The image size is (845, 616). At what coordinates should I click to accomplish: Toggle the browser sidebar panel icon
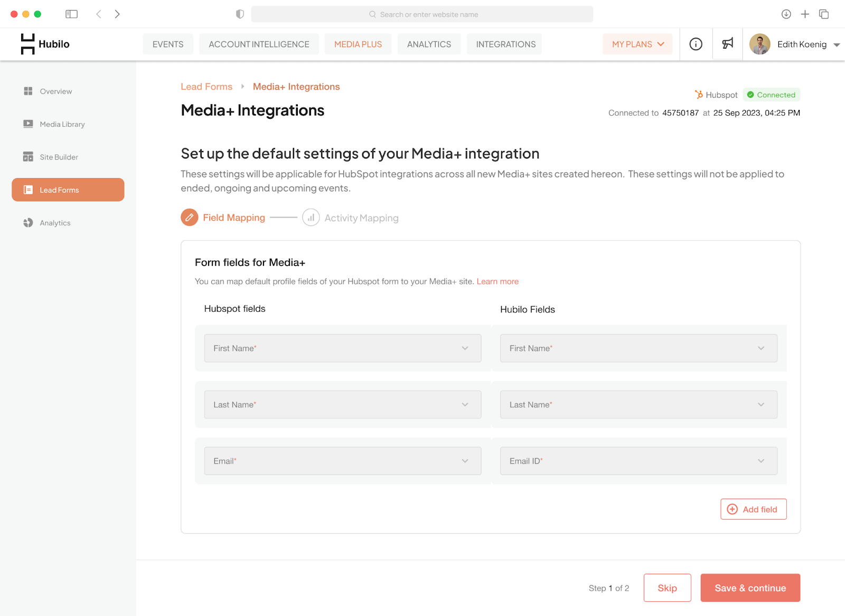click(71, 14)
